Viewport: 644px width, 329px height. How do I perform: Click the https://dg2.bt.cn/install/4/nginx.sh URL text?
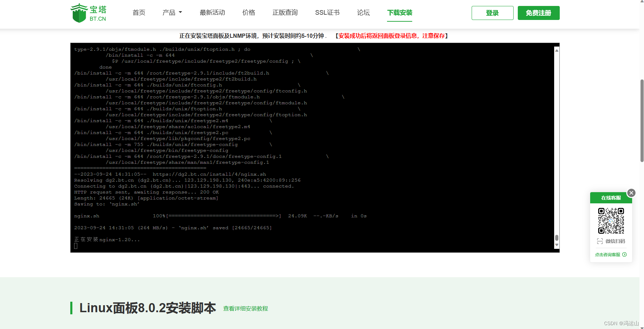[x=209, y=174]
